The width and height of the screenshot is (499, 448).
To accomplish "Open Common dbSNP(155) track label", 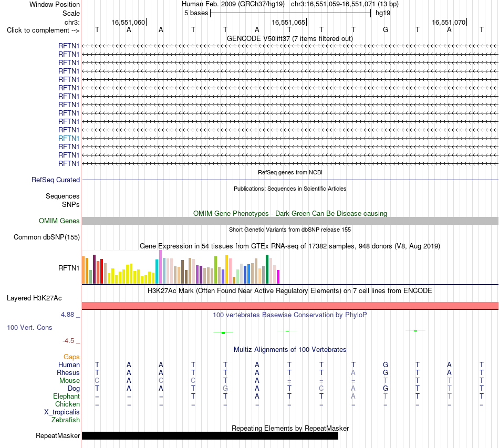I will (x=47, y=237).
